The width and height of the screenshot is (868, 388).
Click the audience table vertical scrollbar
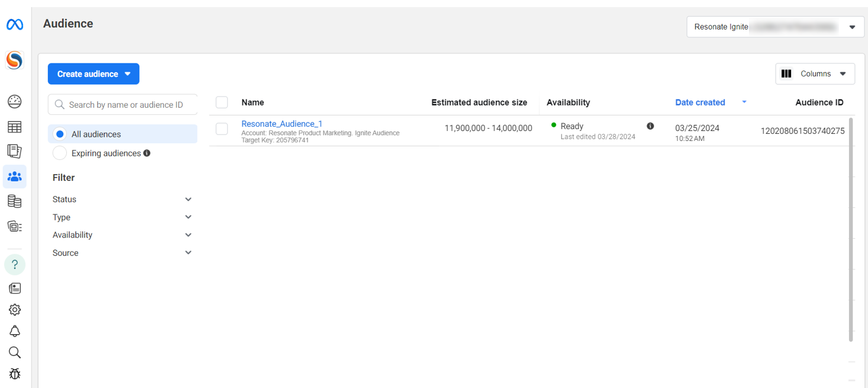851,229
